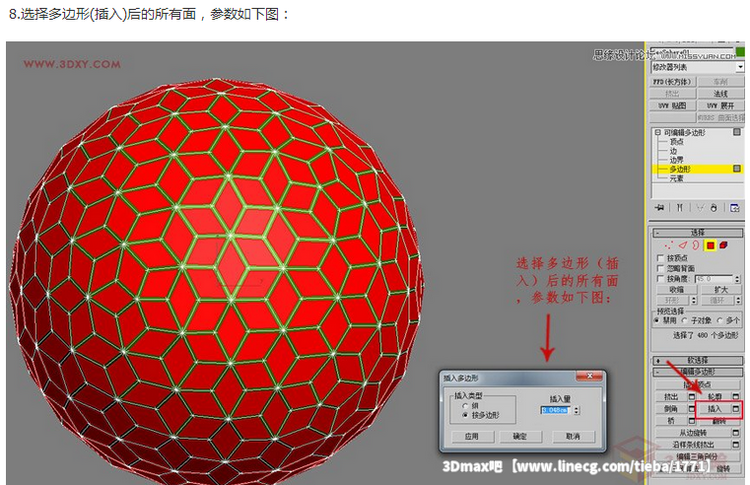Click Remove Modifier icon under stack
Viewport: 750px width, 485px height.
click(x=714, y=208)
